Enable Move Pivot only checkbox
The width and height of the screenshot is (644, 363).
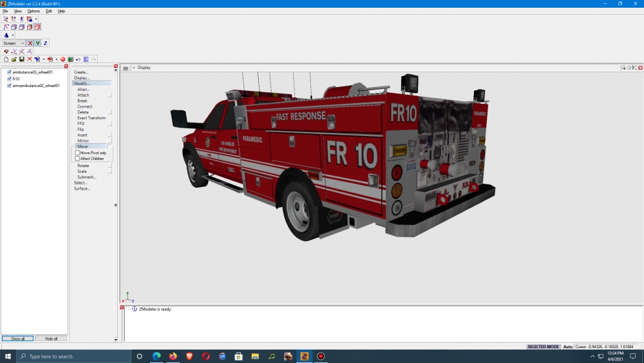(77, 153)
